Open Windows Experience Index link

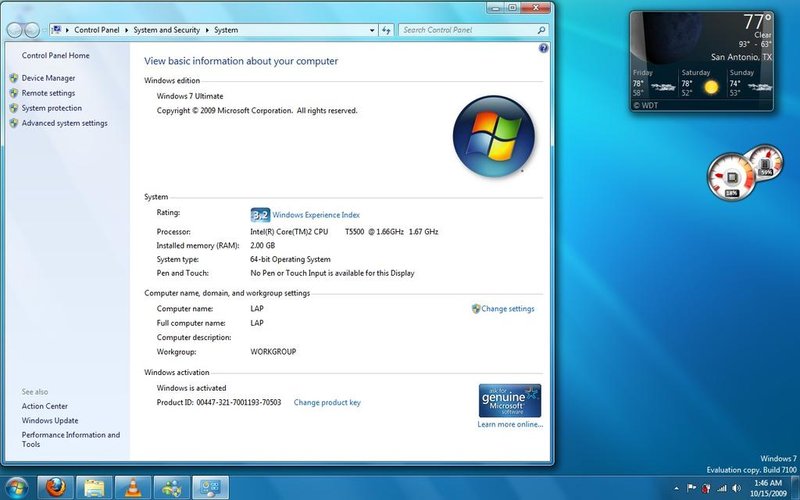pyautogui.click(x=316, y=215)
